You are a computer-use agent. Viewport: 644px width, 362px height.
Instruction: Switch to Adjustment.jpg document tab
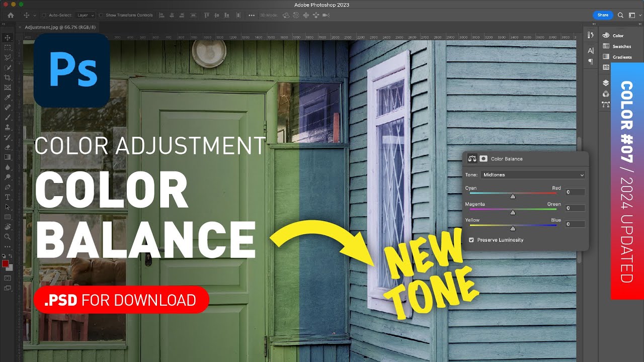(60, 27)
